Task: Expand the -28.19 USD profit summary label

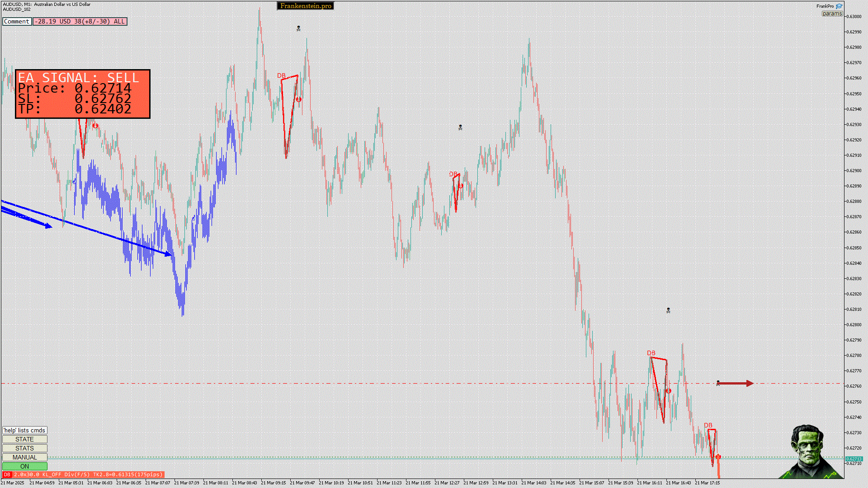Action: coord(80,21)
